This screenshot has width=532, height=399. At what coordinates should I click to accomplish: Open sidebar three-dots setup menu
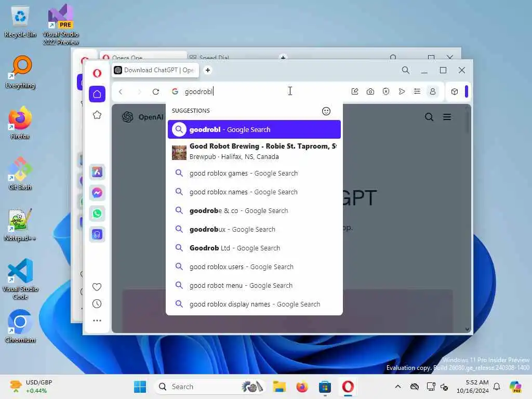pos(97,320)
